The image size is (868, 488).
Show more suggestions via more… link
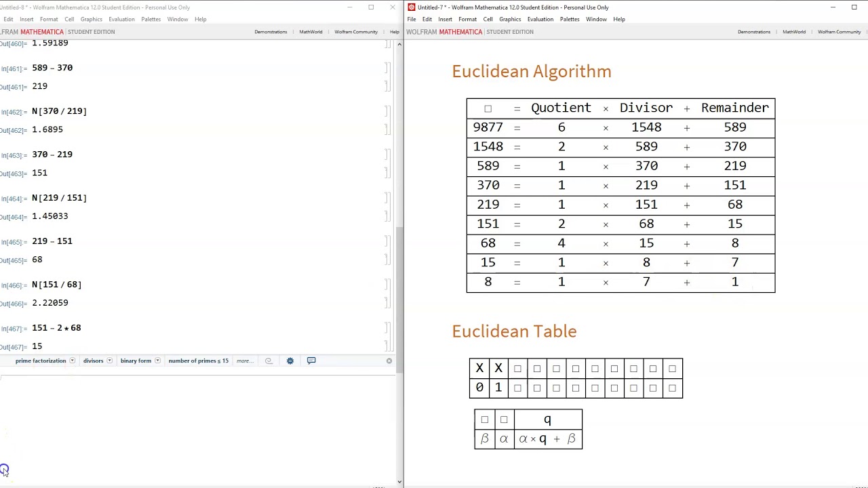[243, 361]
